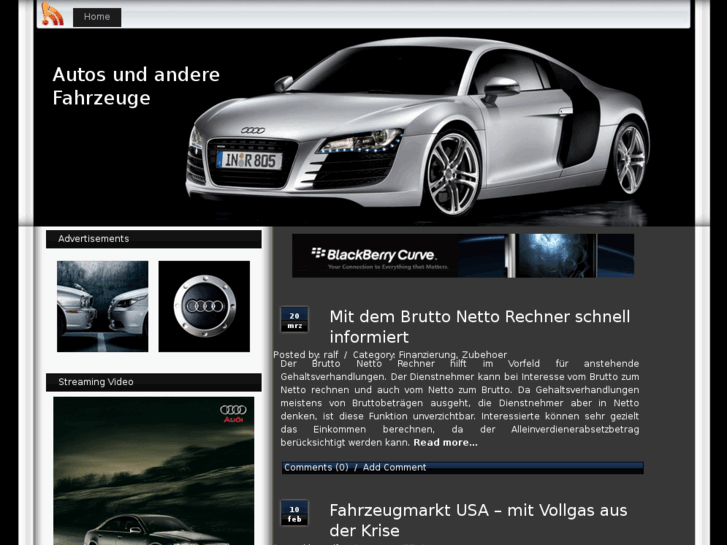Click the BlackBerry Curve banner ad

[463, 256]
